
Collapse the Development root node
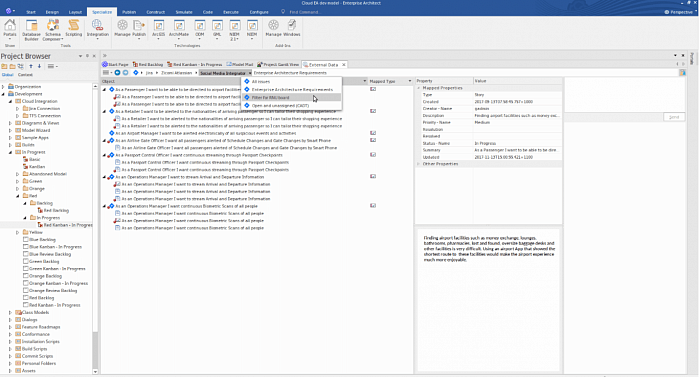pyautogui.click(x=4, y=94)
